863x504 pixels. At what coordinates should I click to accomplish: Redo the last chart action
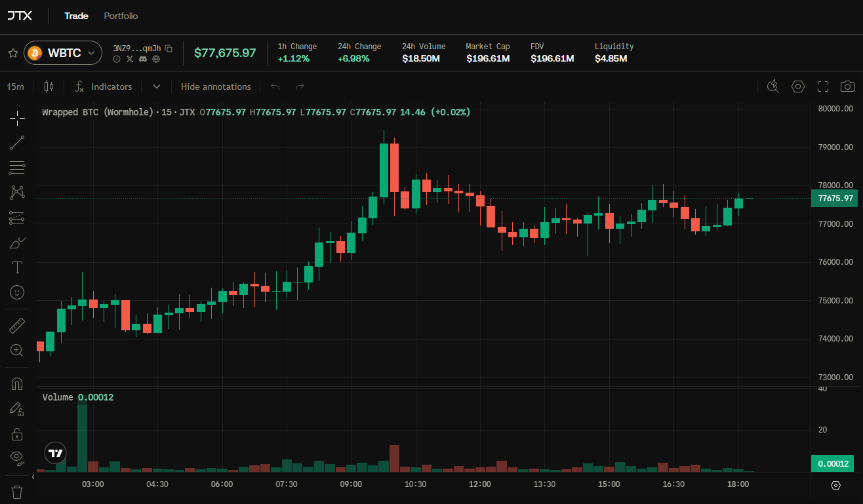click(x=300, y=87)
